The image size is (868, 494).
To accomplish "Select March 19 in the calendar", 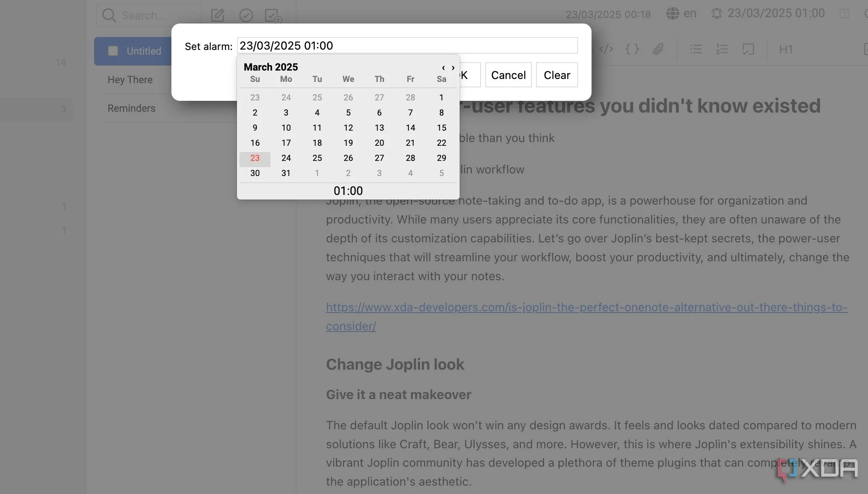I will [x=348, y=143].
